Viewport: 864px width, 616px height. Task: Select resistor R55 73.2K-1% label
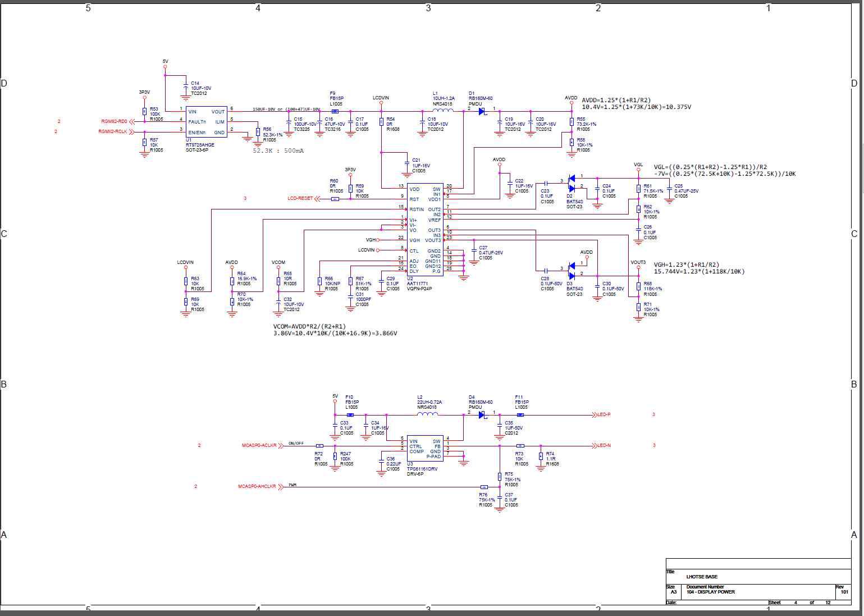(587, 124)
